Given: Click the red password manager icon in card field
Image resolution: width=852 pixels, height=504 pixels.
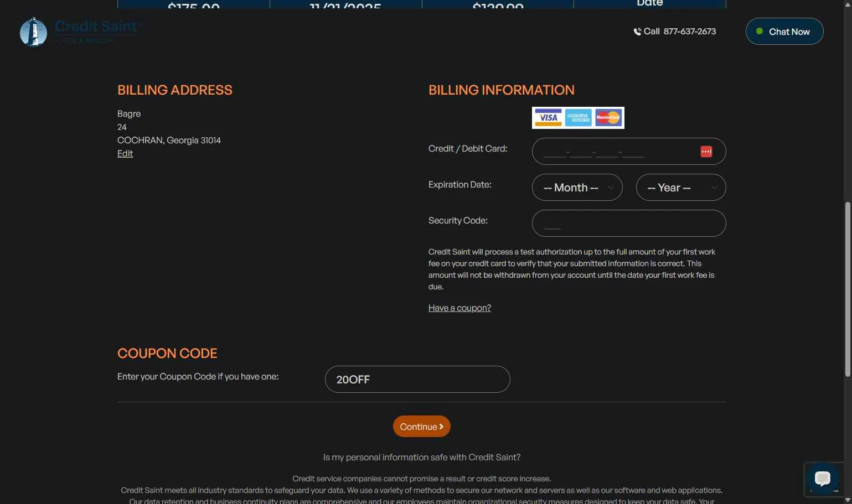Looking at the screenshot, I should (x=706, y=152).
